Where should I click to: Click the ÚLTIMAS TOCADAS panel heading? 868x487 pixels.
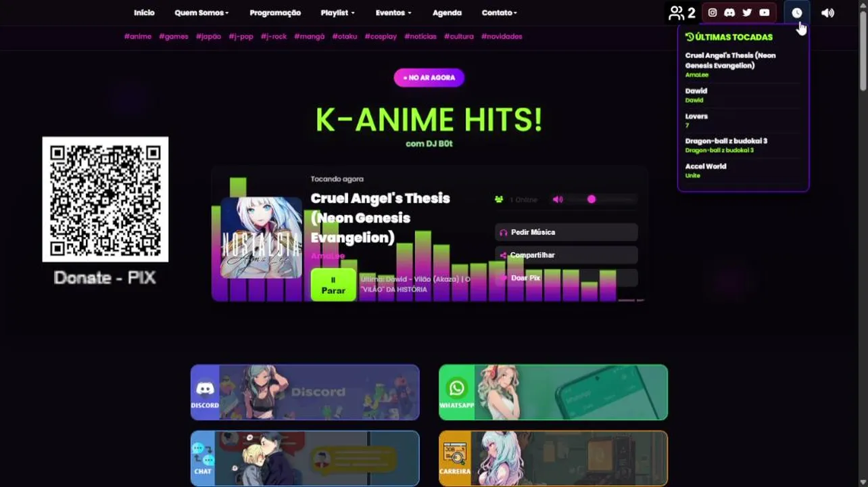729,37
